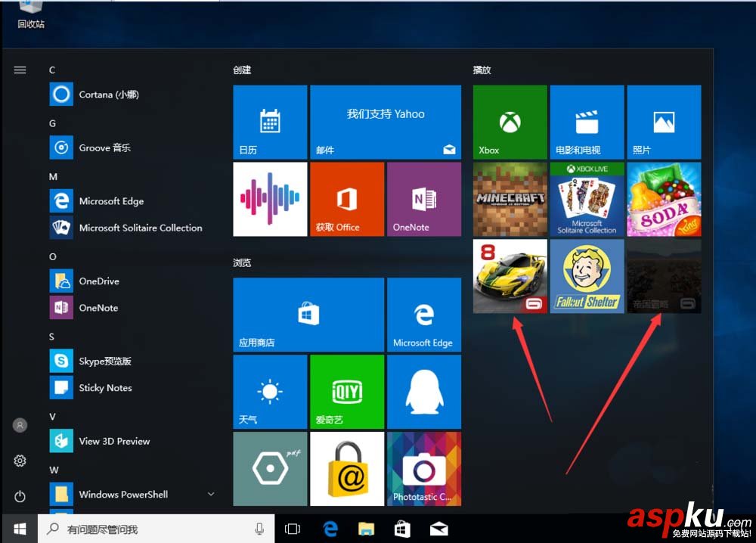Expand the Windows PowerShell folder chevron
The image size is (756, 543).
click(211, 494)
